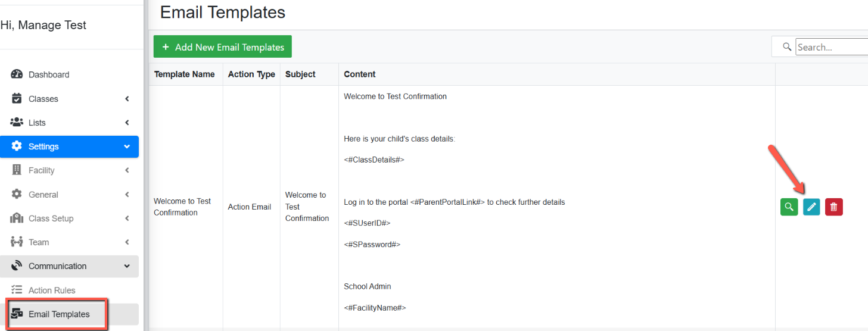Click into the Search input field

pyautogui.click(x=832, y=47)
